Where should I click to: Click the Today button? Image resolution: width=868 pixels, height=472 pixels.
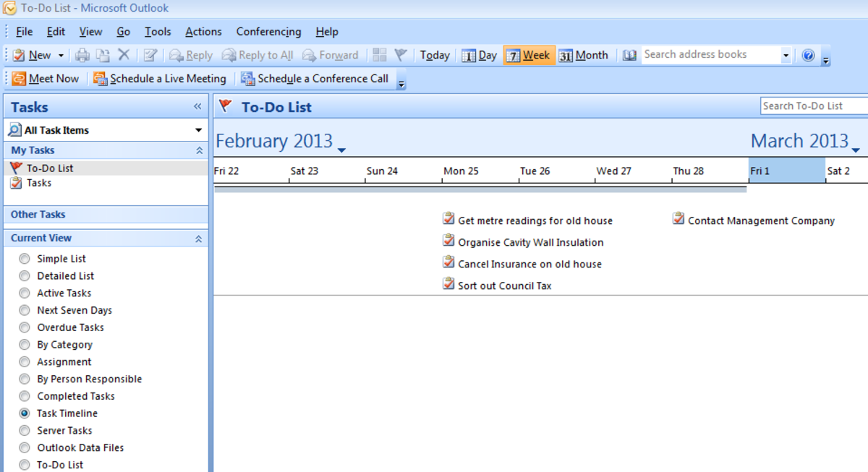(435, 54)
